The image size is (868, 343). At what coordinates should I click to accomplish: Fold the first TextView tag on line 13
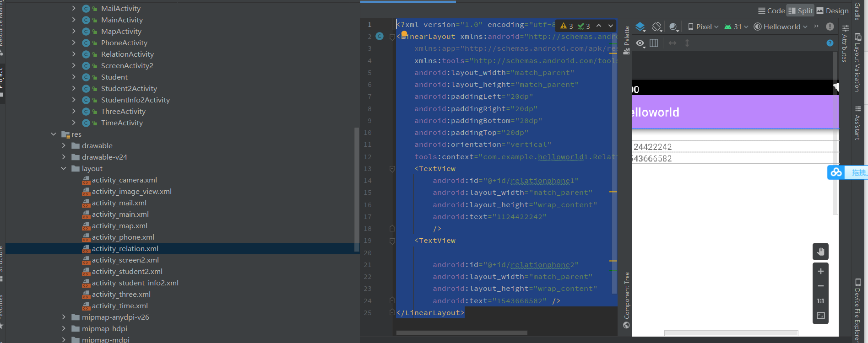(392, 169)
